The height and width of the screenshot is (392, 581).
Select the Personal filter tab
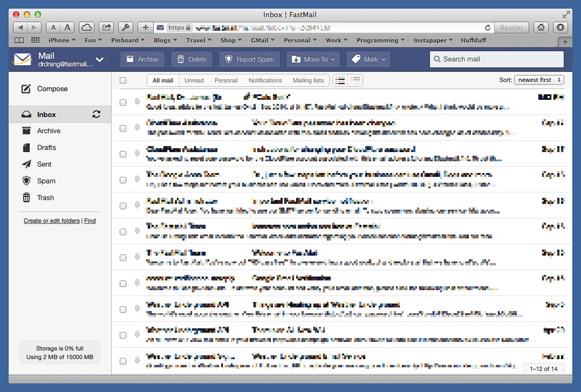(226, 81)
